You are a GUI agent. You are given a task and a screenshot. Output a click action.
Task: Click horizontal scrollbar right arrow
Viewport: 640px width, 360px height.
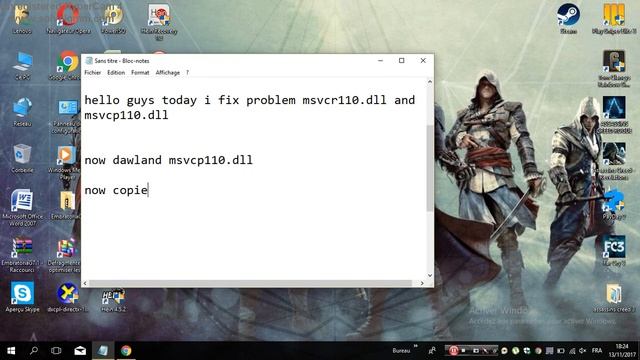click(x=422, y=283)
